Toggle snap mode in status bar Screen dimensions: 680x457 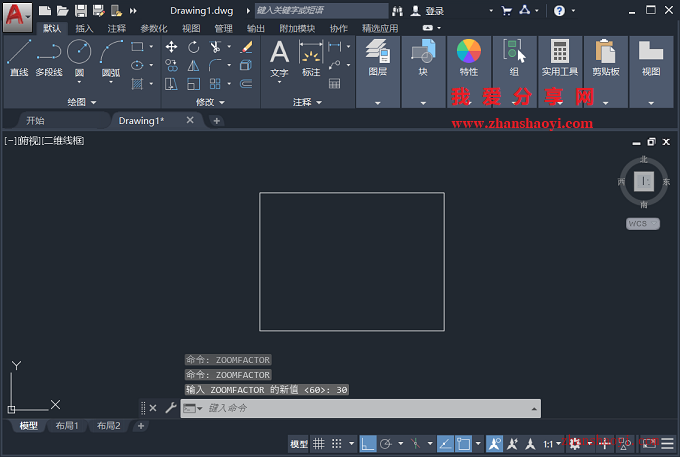pos(337,444)
